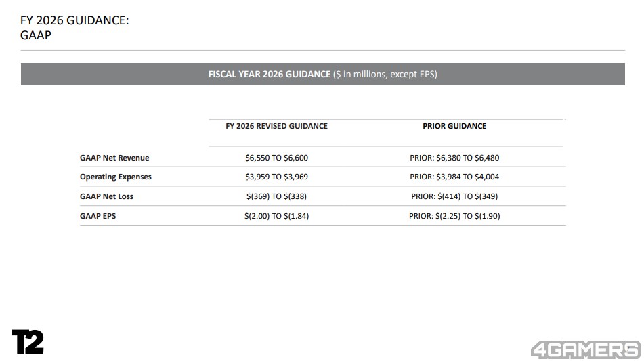Image resolution: width=644 pixels, height=361 pixels.
Task: Click the T2 logo
Action: click(x=28, y=341)
